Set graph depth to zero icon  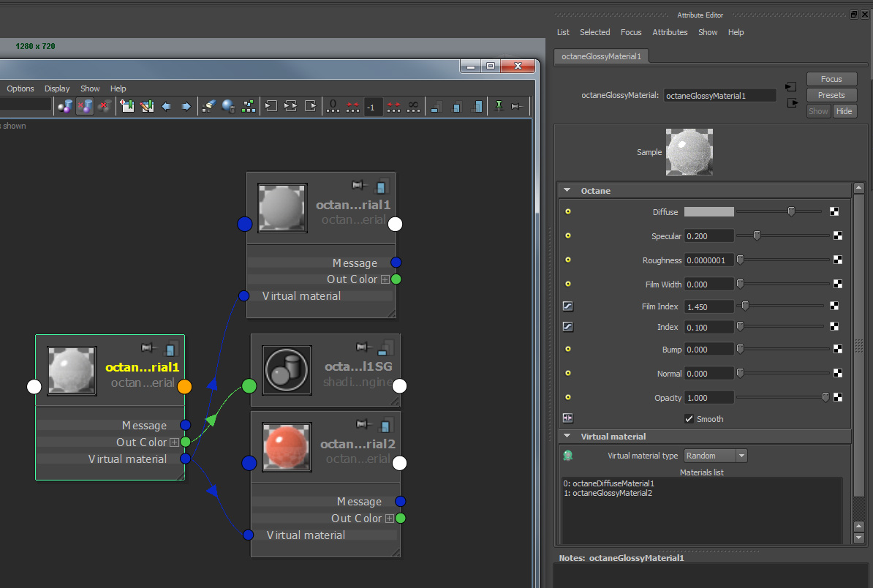[x=333, y=106]
